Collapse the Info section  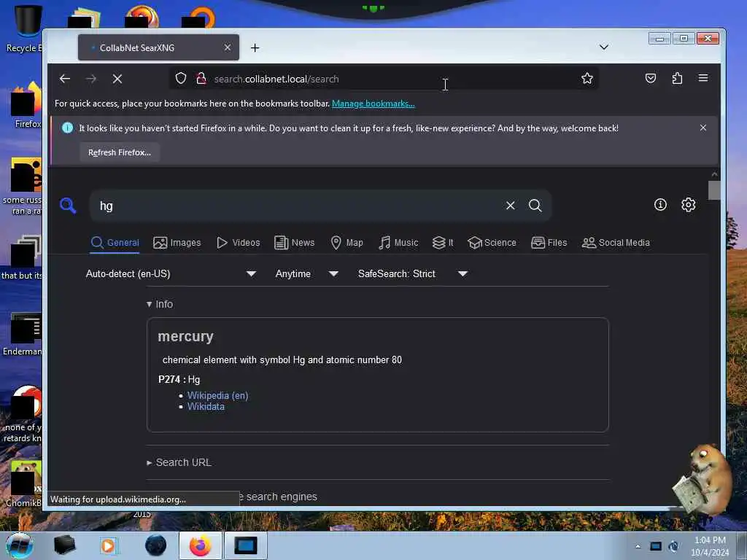[x=160, y=304]
